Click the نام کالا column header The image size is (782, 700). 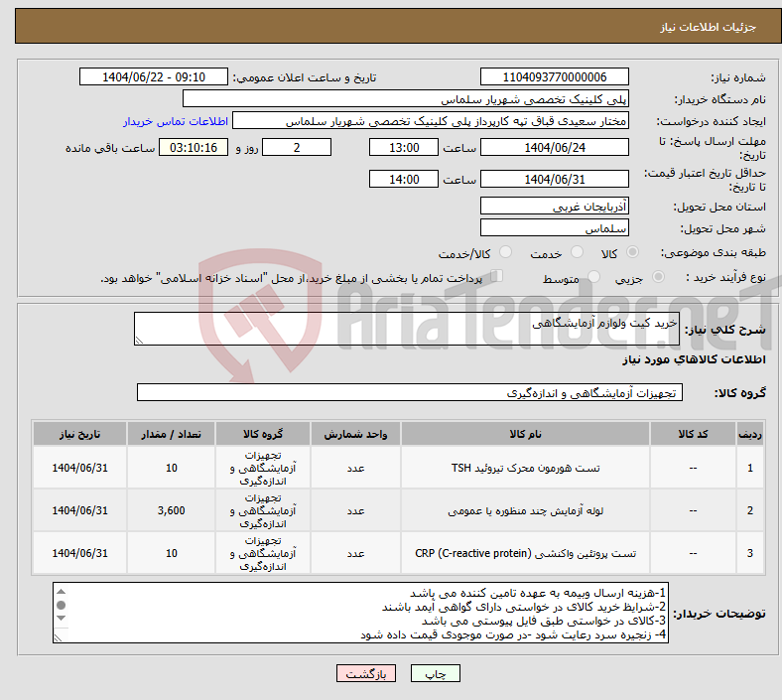pyautogui.click(x=525, y=434)
